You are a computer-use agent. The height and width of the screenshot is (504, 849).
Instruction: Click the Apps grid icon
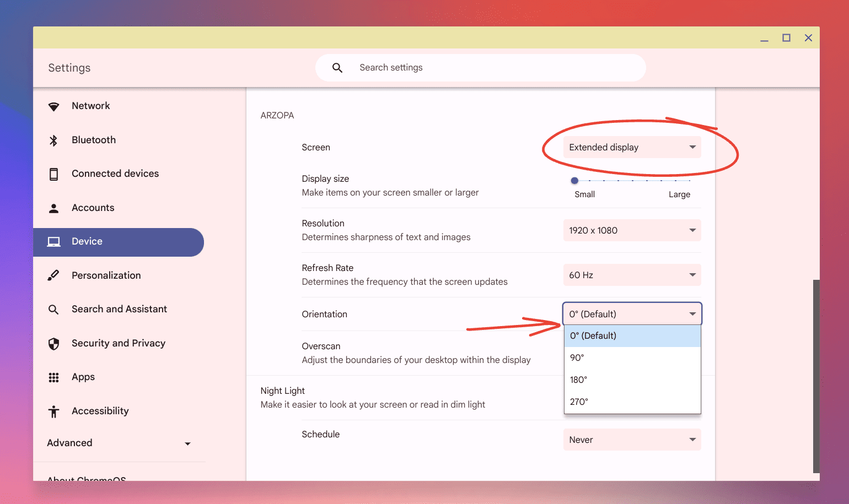pos(53,377)
